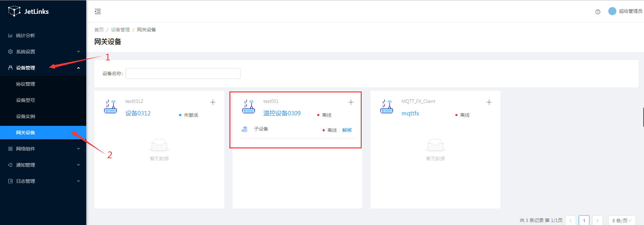Viewport: 644px width, 225px height.
Task: Click the 设备名称 search input field
Action: [183, 74]
